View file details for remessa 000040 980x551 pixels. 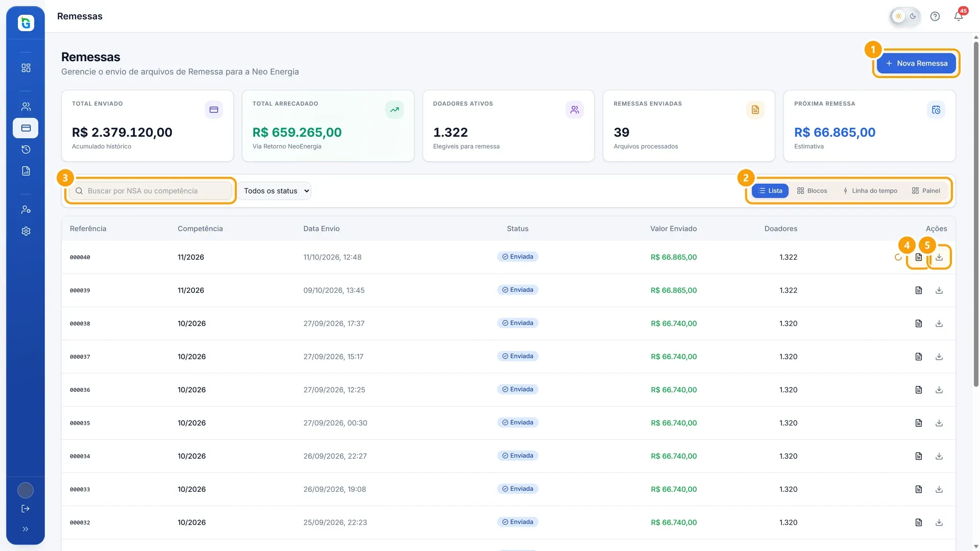(x=919, y=257)
